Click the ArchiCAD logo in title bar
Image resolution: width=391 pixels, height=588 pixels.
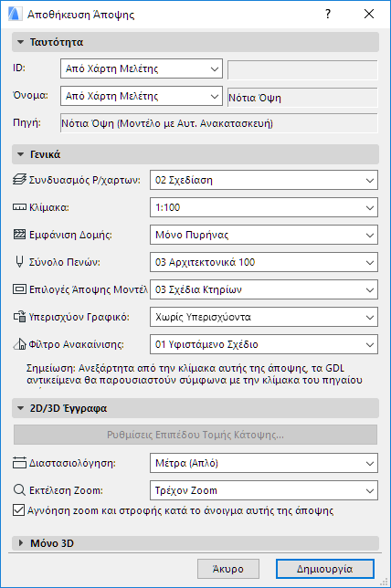tap(14, 14)
